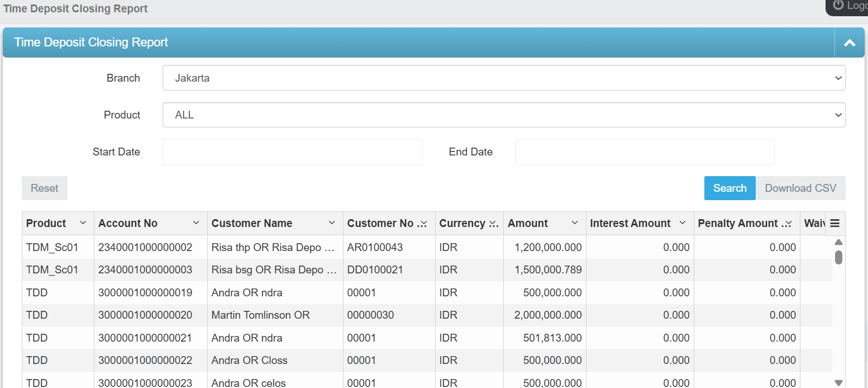
Task: Click inside the Start Date field
Action: (292, 152)
